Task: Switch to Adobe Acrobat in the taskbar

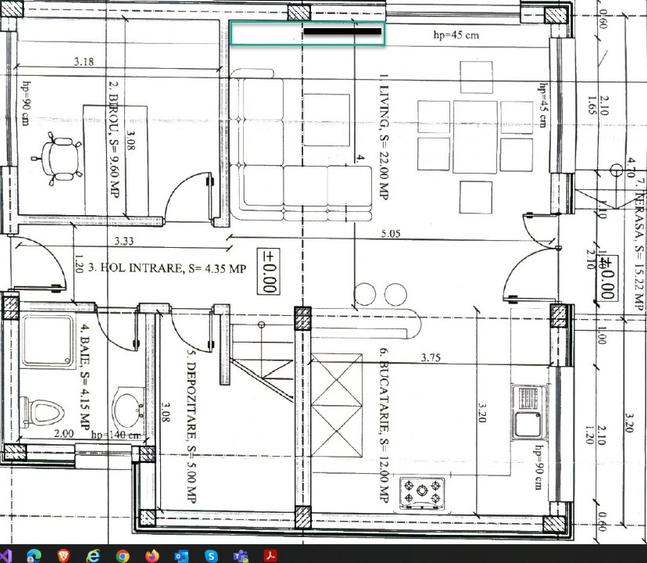Action: [x=271, y=555]
